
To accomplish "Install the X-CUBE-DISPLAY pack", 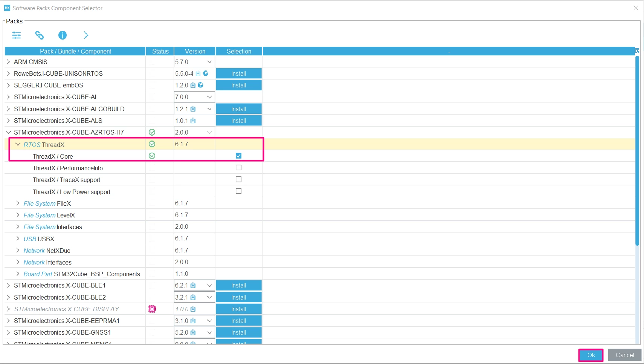I will tap(239, 309).
